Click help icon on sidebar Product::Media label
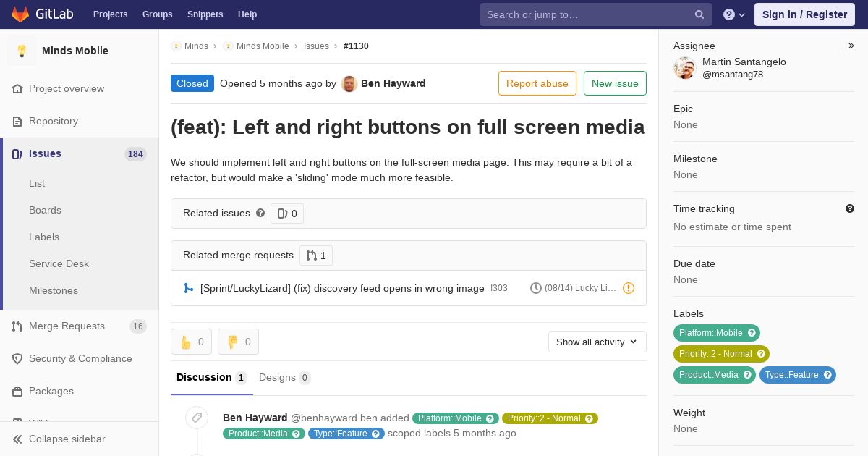The width and height of the screenshot is (868, 456). [x=747, y=375]
